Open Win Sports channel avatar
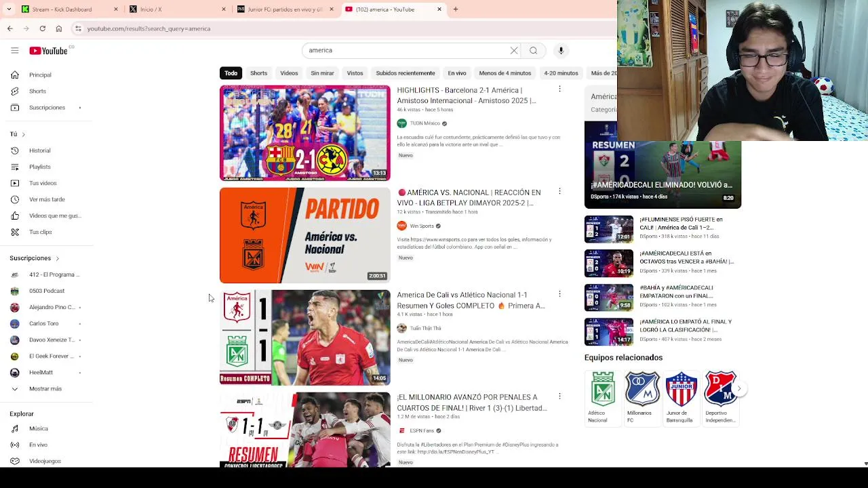Image resolution: width=868 pixels, height=488 pixels. point(401,226)
